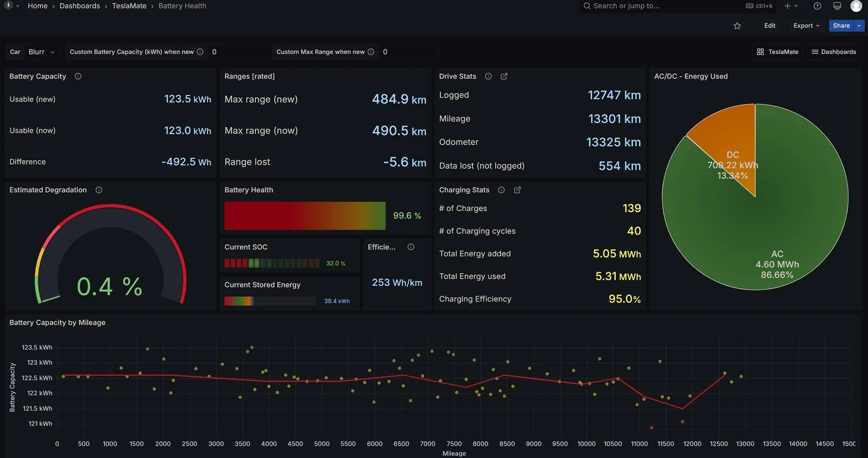Go to Home breadcrumb

pos(37,6)
